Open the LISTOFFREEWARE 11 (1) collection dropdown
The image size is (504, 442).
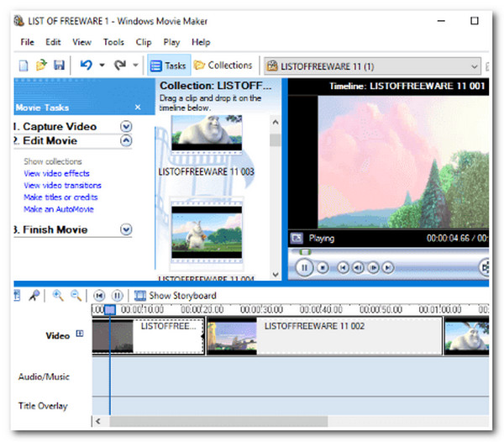click(x=372, y=66)
